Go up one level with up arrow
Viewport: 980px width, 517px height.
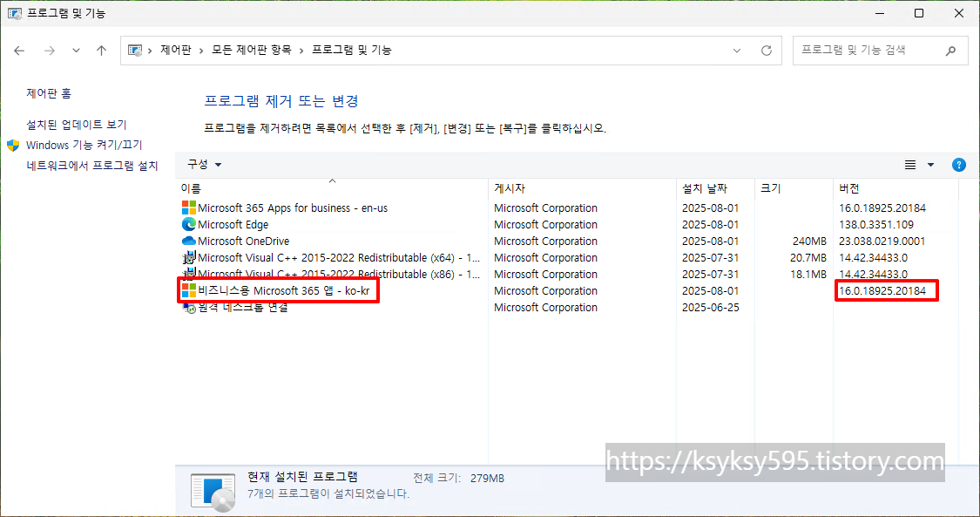click(101, 51)
